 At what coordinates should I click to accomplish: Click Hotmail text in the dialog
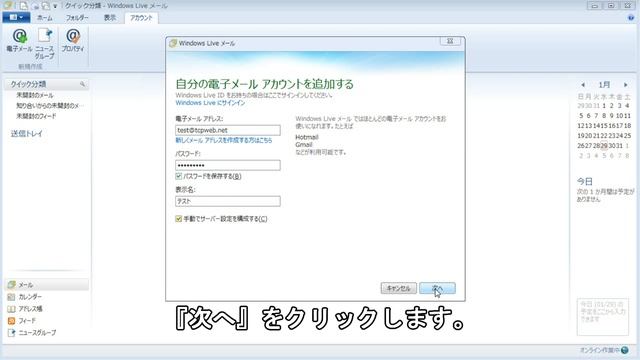pos(307,137)
